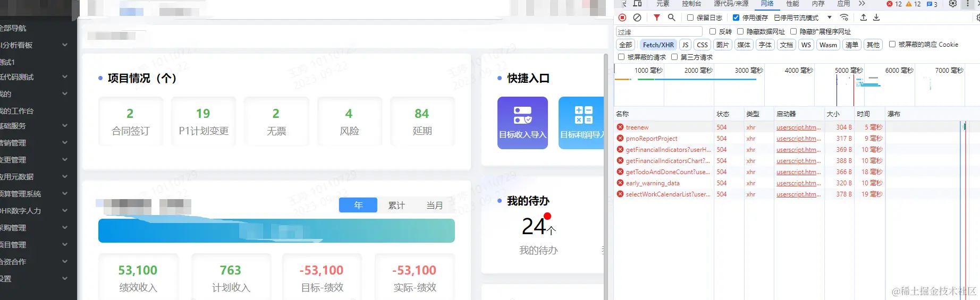Filter requests by Fetch/XHR
The width and height of the screenshot is (980, 300).
(658, 45)
